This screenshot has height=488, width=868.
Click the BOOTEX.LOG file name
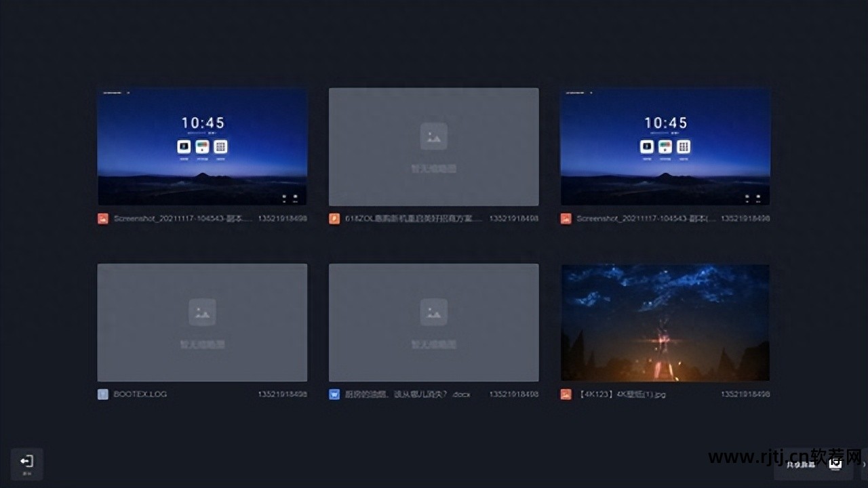[x=140, y=394]
